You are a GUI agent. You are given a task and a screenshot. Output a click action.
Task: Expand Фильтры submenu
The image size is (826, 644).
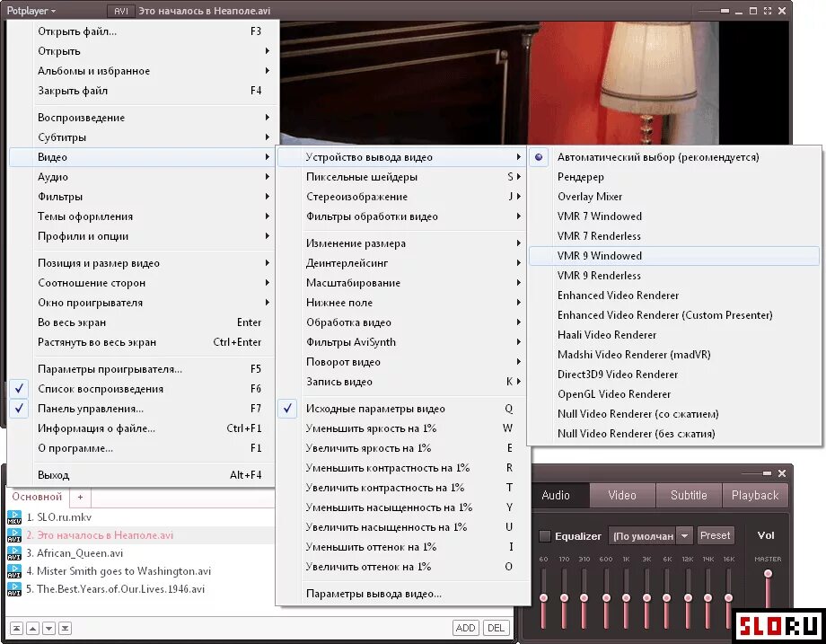point(141,197)
